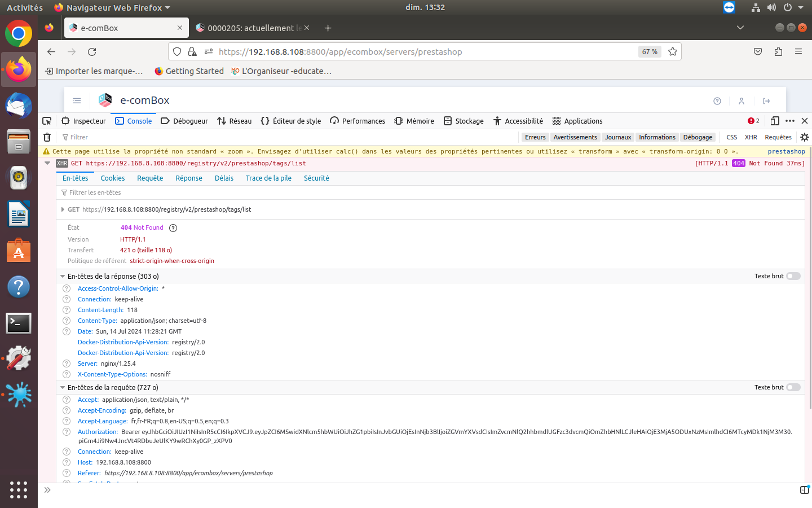Image resolution: width=812 pixels, height=508 pixels.
Task: Open the Firefox extensions puzzle icon
Action: (778, 51)
